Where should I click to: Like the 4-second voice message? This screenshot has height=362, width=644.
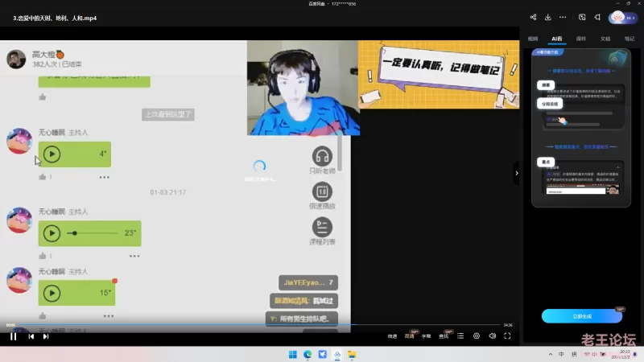coord(43,177)
